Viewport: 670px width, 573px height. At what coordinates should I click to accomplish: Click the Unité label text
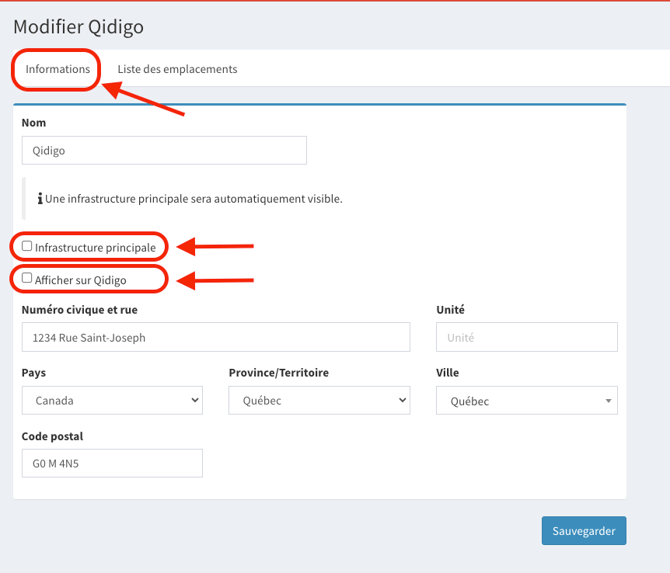pyautogui.click(x=450, y=311)
